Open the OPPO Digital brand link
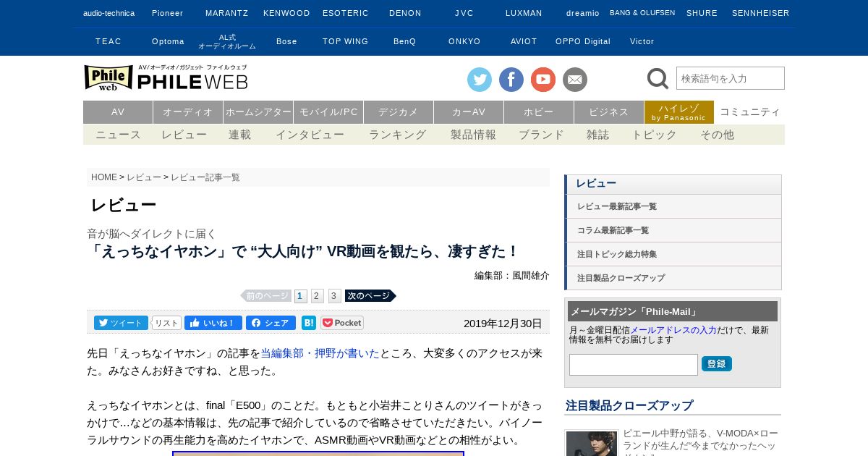 click(x=583, y=41)
